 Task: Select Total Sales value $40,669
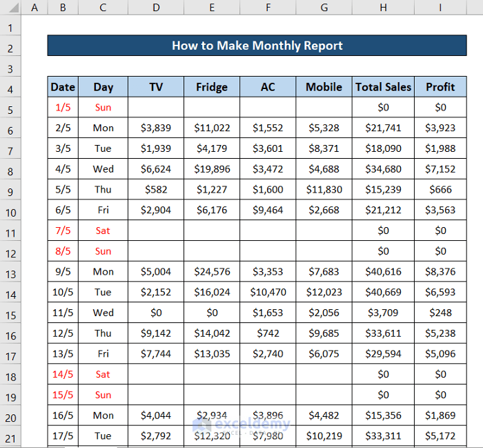pos(383,292)
